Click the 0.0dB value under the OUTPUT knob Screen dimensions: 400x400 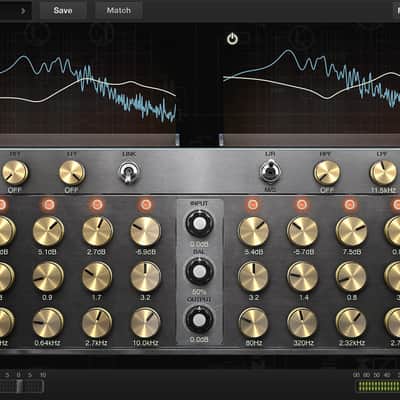(199, 340)
